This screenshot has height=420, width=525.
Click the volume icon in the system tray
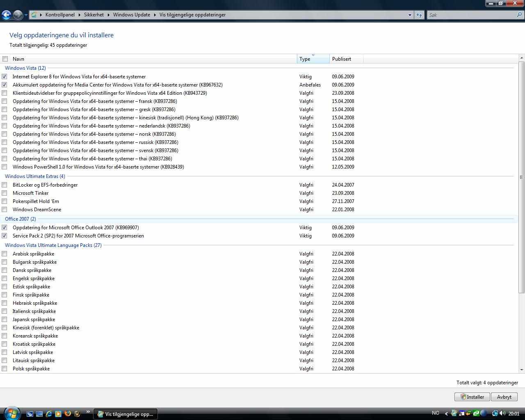pos(502,413)
